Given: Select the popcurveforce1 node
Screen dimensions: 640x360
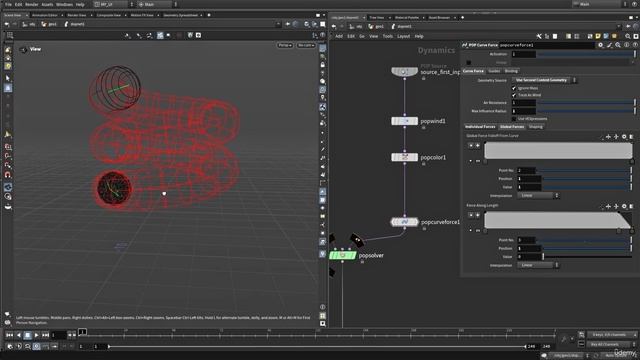Looking at the screenshot, I should click(404, 222).
